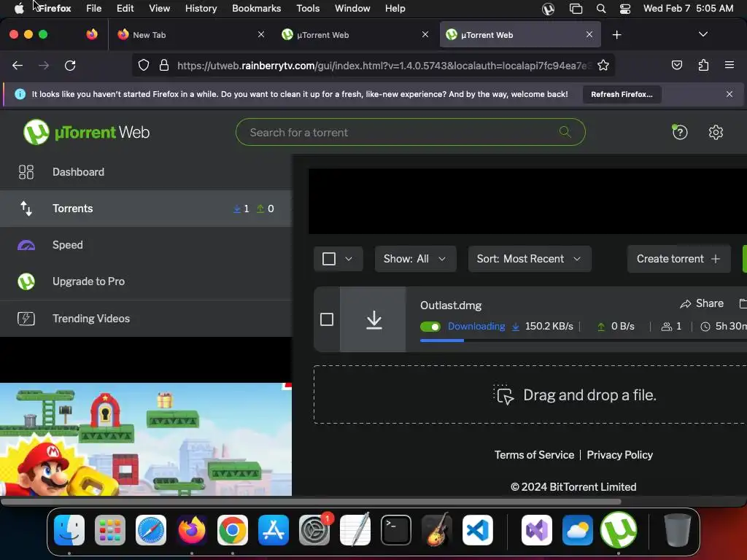Tick the select-all torrents checkbox

[x=329, y=259]
